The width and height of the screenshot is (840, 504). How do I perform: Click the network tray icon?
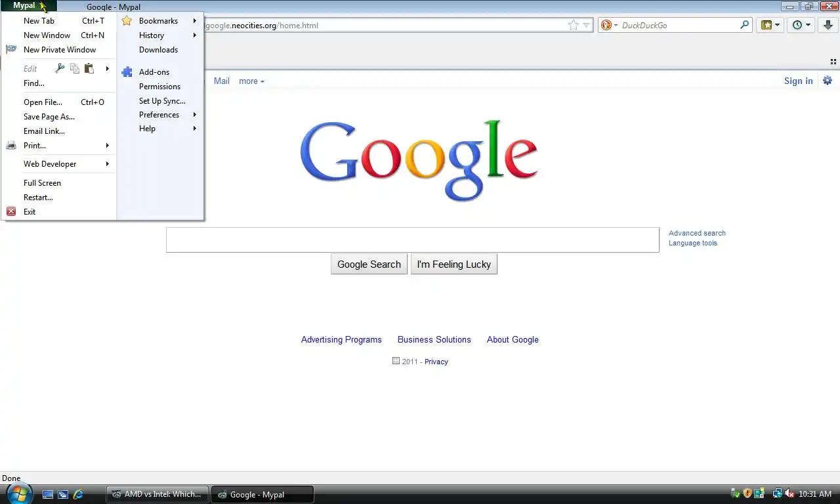coord(777,493)
